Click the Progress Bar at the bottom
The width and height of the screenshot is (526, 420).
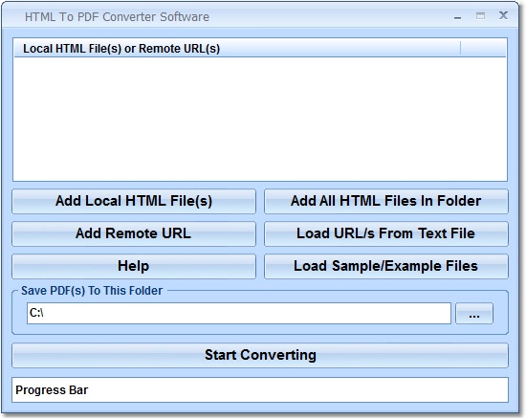(x=260, y=389)
